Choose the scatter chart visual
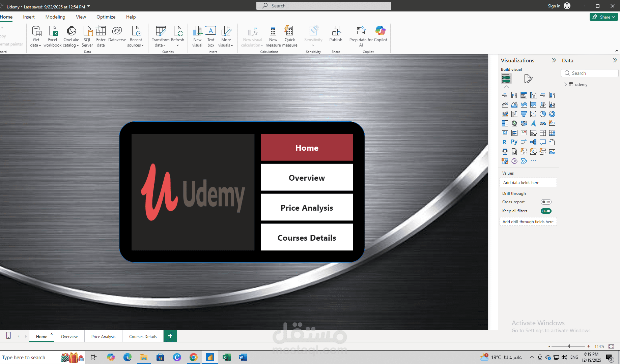The height and width of the screenshot is (364, 620). tap(533, 114)
